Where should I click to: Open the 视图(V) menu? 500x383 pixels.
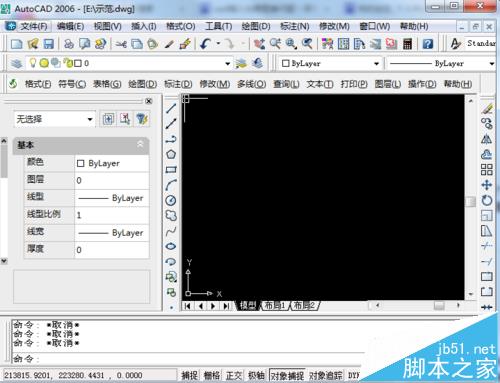(107, 26)
